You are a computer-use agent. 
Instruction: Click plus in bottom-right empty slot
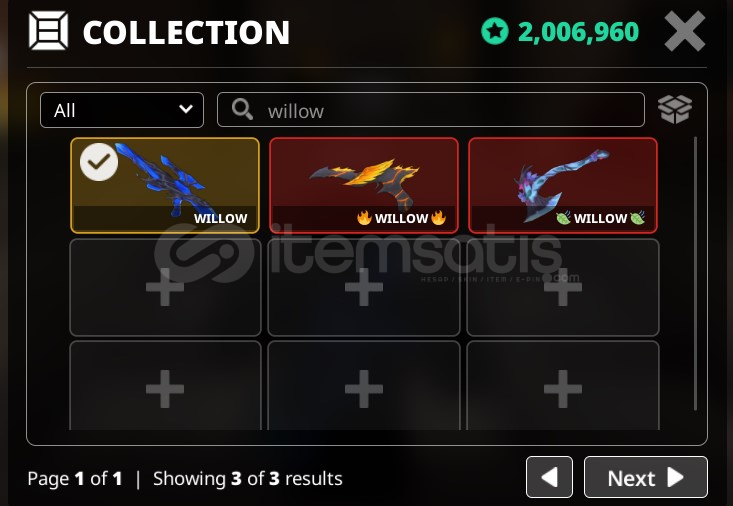[563, 389]
